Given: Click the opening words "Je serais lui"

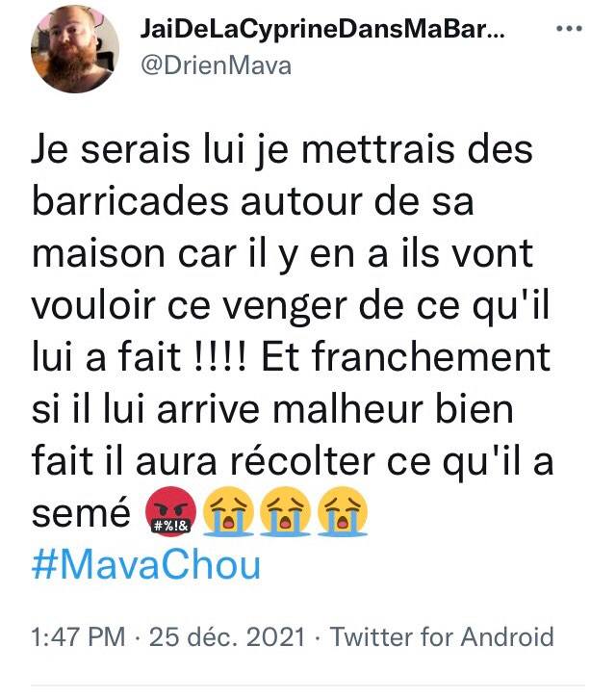Looking at the screenshot, I should [123, 151].
